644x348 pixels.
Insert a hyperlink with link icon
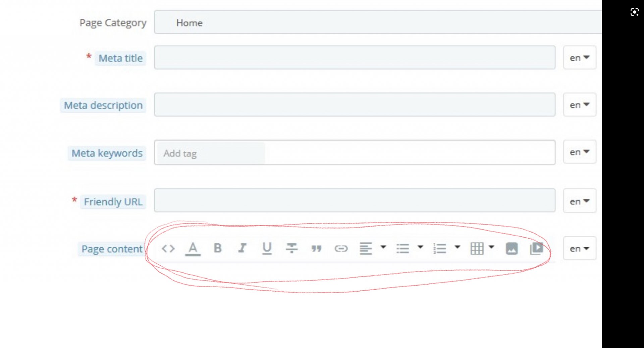tap(341, 249)
